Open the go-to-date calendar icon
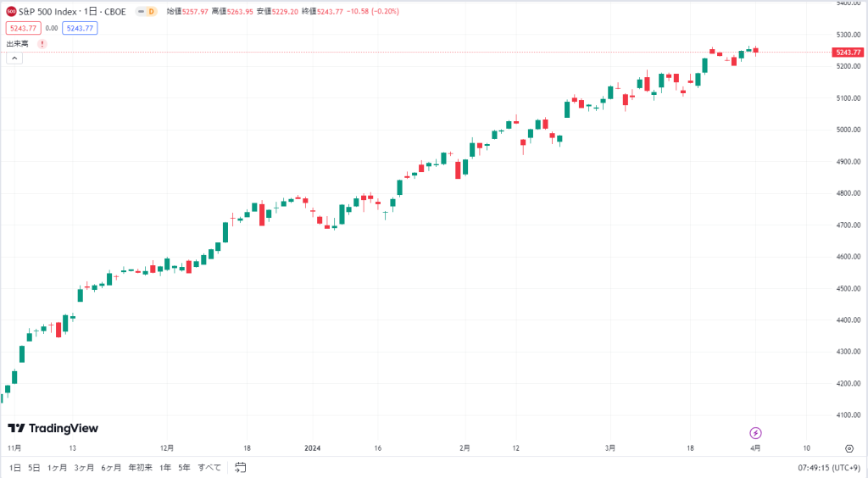Image resolution: width=868 pixels, height=478 pixels. coord(240,468)
